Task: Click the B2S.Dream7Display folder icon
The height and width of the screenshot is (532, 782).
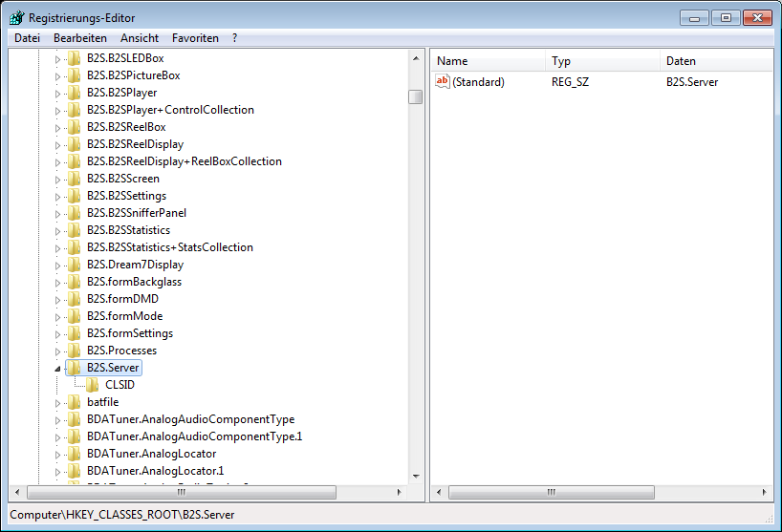Action: point(74,265)
